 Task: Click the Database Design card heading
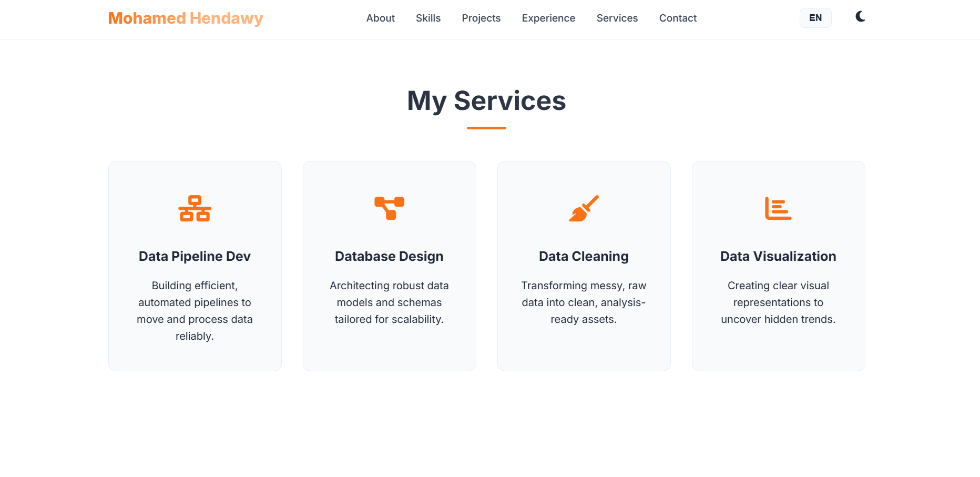point(389,256)
